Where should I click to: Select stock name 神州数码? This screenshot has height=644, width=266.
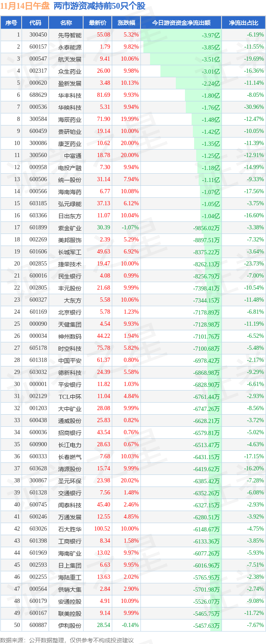70,336
